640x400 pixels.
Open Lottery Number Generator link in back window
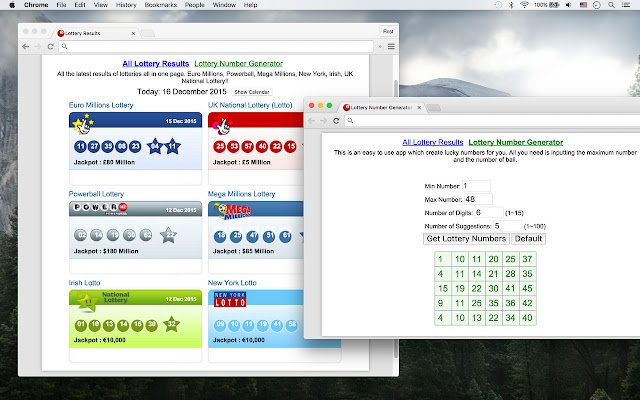click(238, 64)
